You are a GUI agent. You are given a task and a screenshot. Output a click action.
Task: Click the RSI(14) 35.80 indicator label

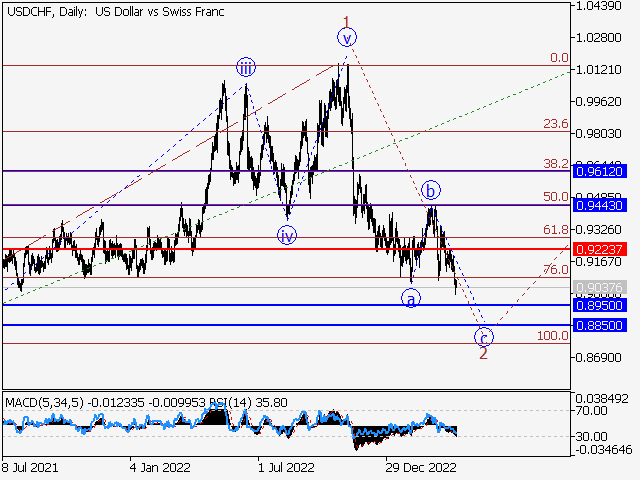pyautogui.click(x=248, y=403)
